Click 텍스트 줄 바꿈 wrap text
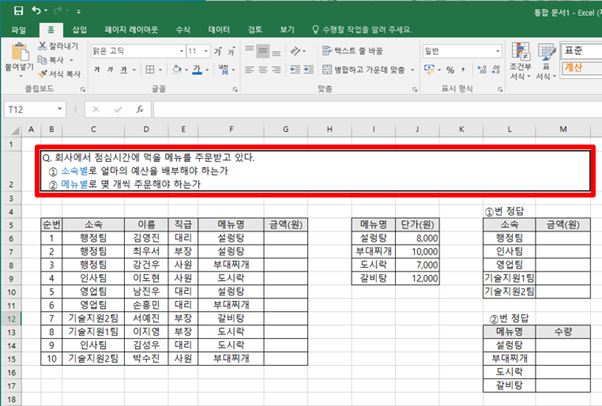Image resolution: width=602 pixels, height=406 pixels. coord(352,51)
